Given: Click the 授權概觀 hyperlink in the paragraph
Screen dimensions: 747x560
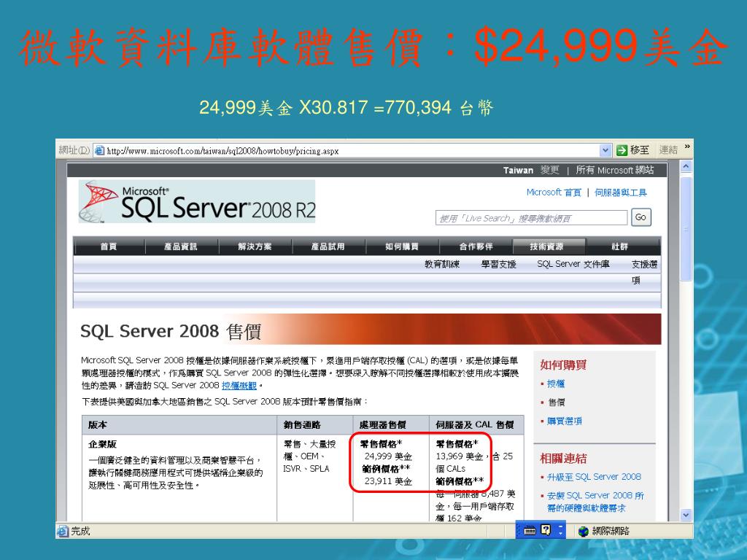Looking at the screenshot, I should 239,386.
